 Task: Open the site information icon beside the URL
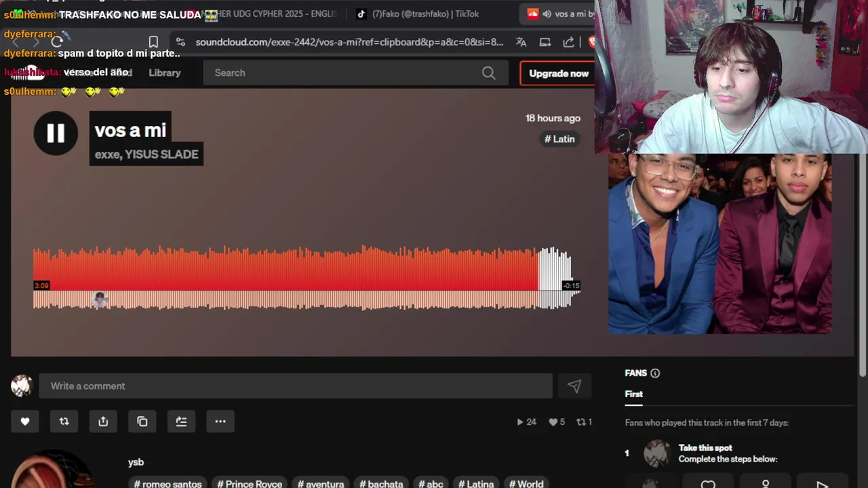point(180,42)
